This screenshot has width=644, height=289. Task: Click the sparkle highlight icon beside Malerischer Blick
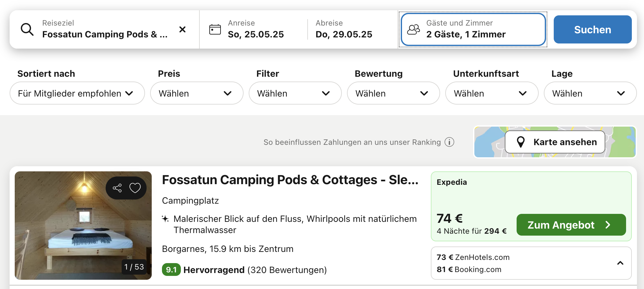click(x=165, y=219)
